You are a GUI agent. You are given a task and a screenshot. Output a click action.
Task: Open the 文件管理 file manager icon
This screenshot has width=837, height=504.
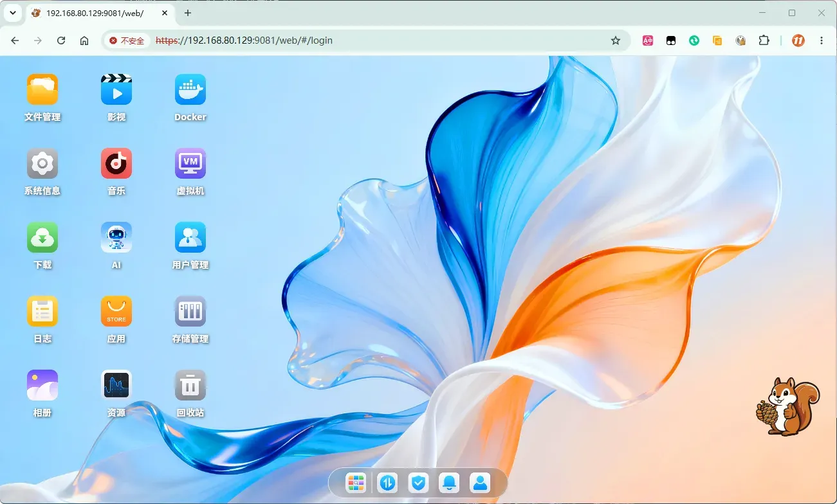click(x=42, y=89)
